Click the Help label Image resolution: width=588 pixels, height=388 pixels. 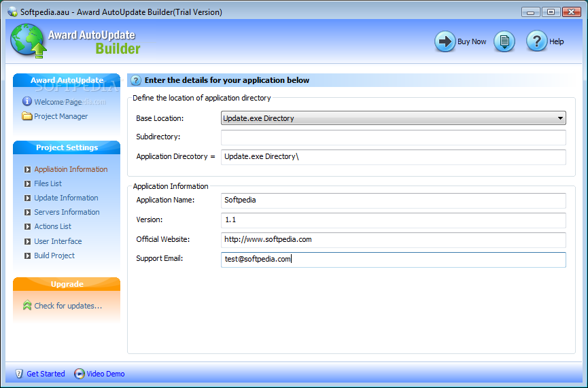[557, 41]
